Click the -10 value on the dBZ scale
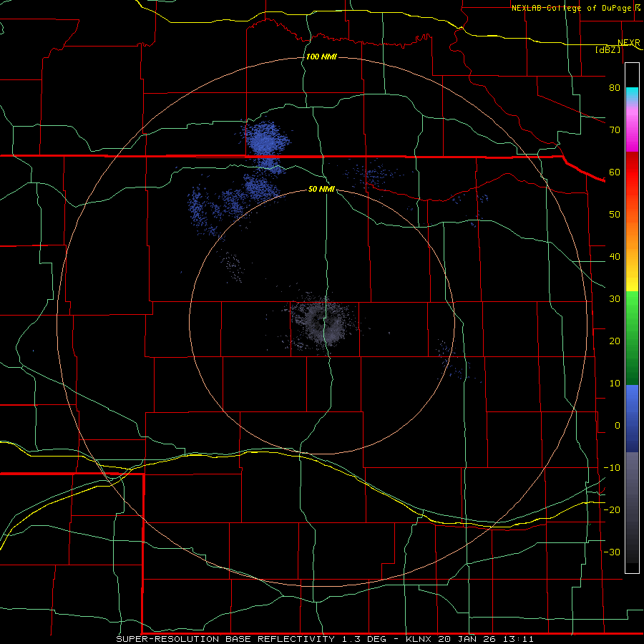The height and width of the screenshot is (644, 644). coord(612,468)
